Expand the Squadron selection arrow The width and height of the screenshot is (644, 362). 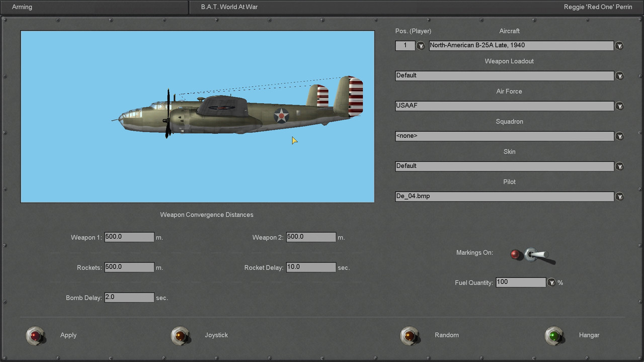[x=619, y=136]
